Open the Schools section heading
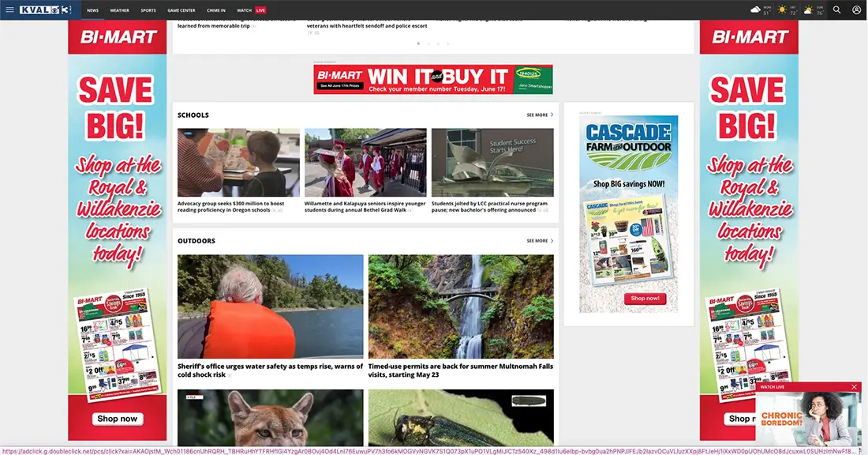 point(193,115)
